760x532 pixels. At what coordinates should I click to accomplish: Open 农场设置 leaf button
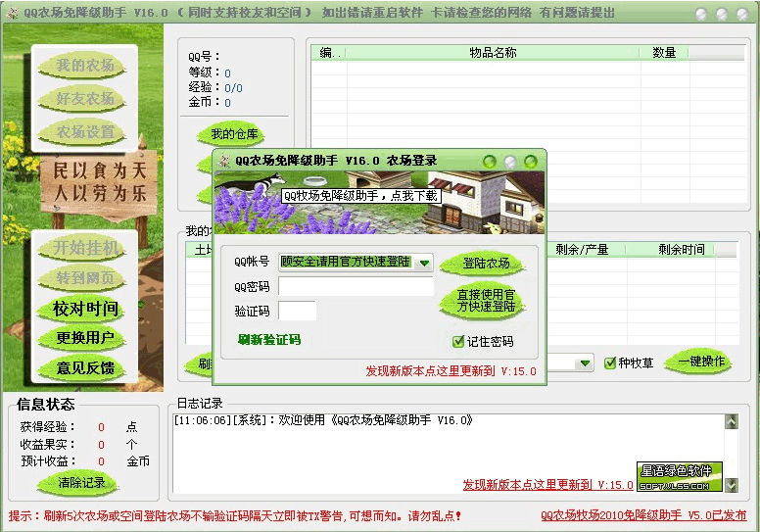point(83,132)
